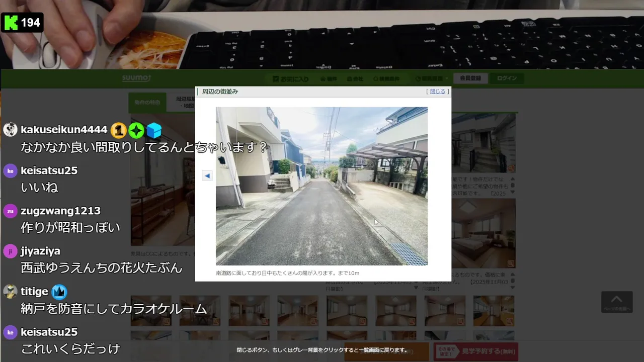Click magnifier icon on the kitchen thumbnail
Screen dimensions: 644x362
pyautogui.click(x=510, y=321)
